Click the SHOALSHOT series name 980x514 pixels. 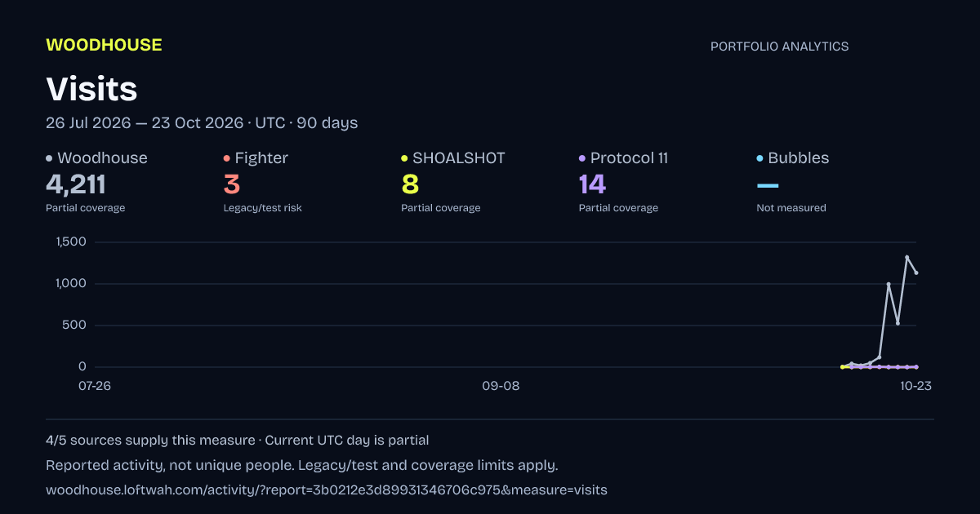point(459,158)
